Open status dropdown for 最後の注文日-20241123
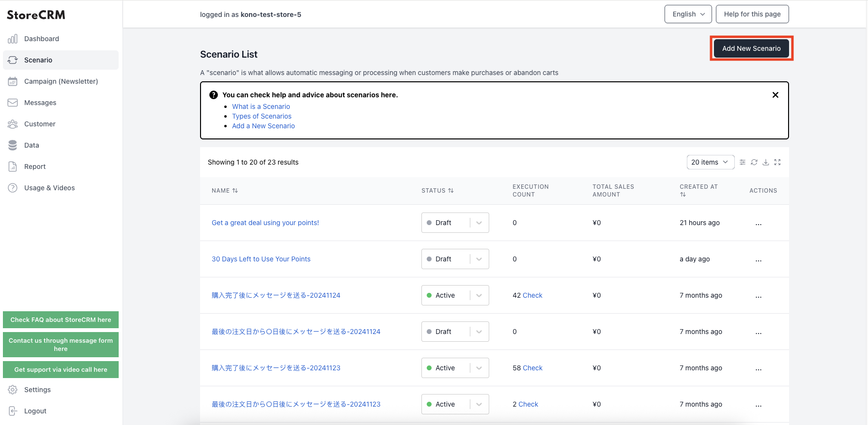The width and height of the screenshot is (868, 425). click(x=455, y=404)
